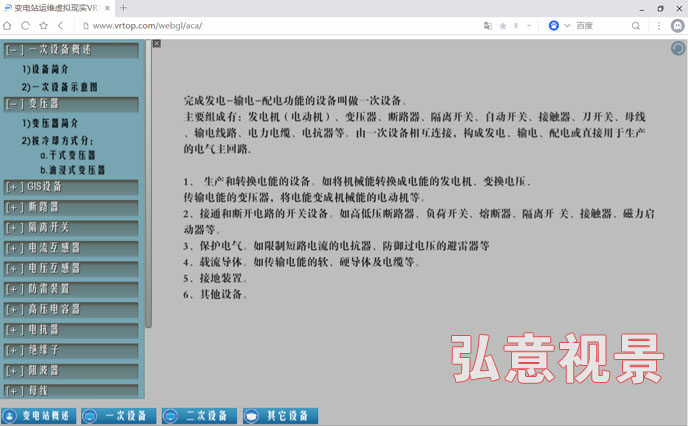Go back with the back arrow

(x=61, y=26)
